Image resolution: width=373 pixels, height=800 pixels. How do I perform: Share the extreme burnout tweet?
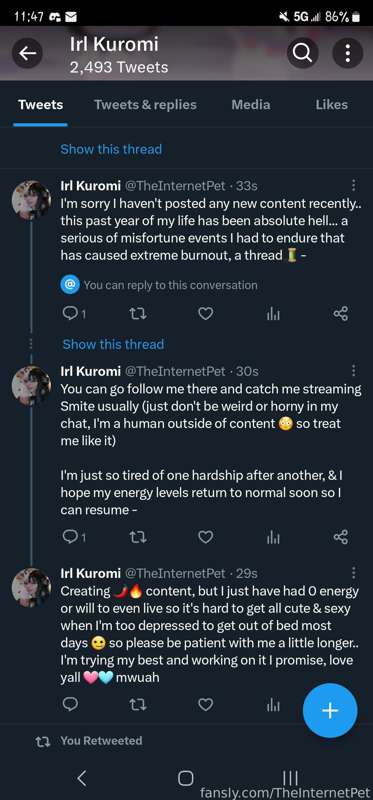pyautogui.click(x=340, y=314)
